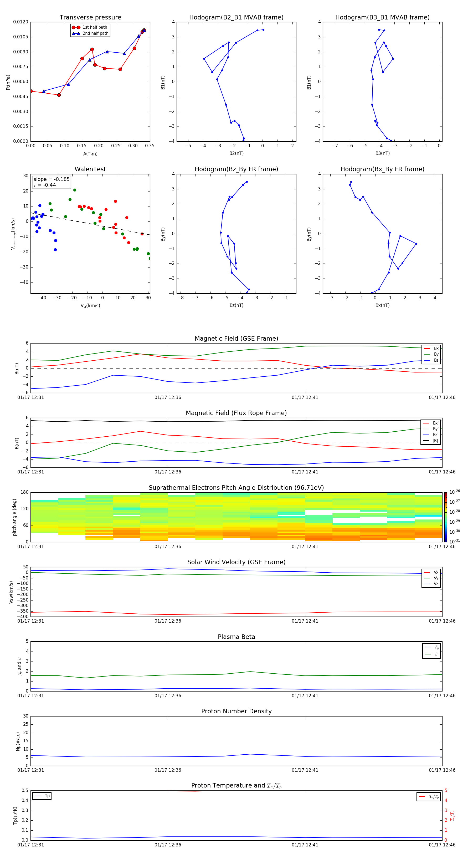473x868 pixels.
Task: Click the 'Magnetic Field (Flux Rope Frame)' title
Action: (236, 413)
